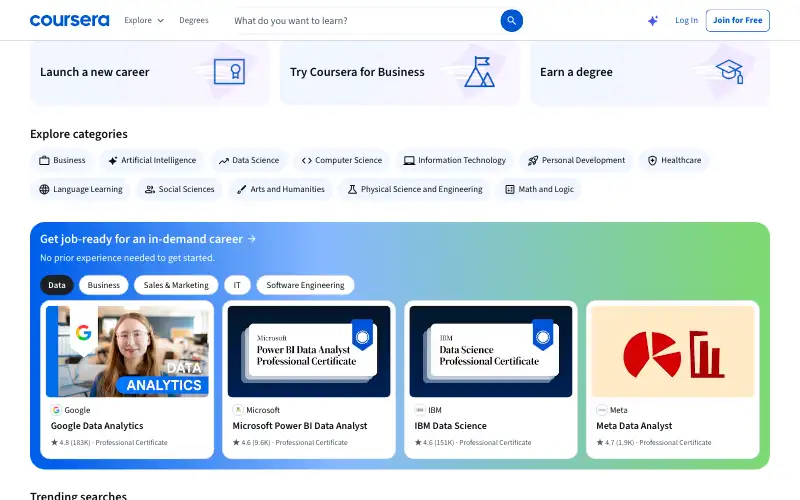Image resolution: width=800 pixels, height=500 pixels.
Task: Expand the Explore dropdown menu
Action: click(144, 20)
